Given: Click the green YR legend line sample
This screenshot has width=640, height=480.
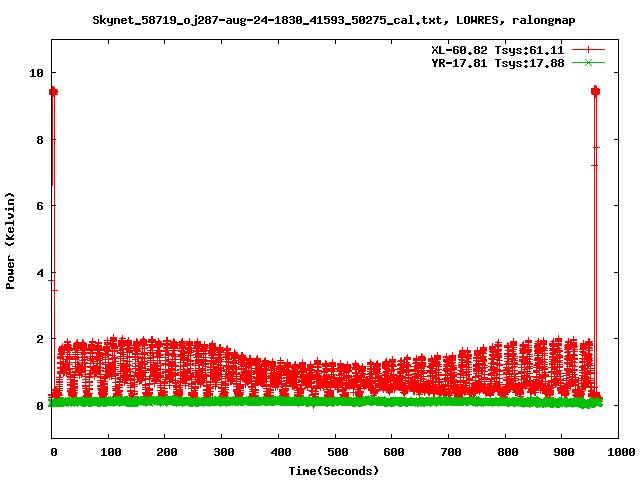Looking at the screenshot, I should [588, 62].
